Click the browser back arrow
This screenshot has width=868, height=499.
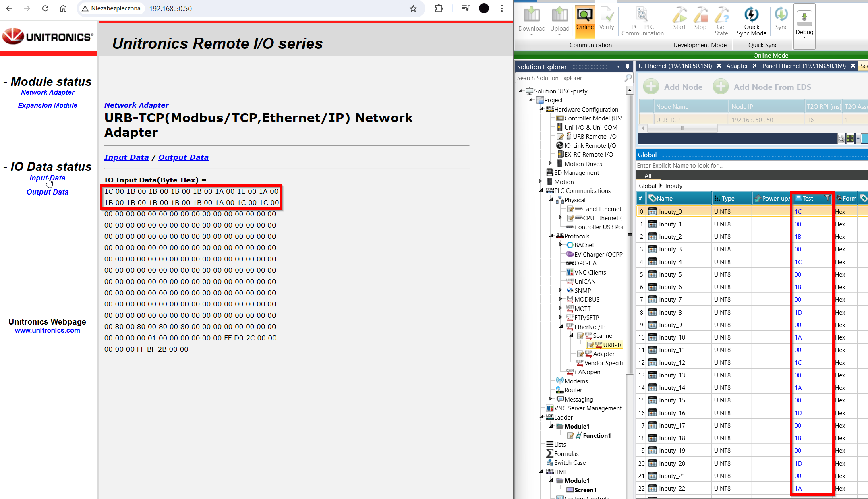(x=9, y=8)
